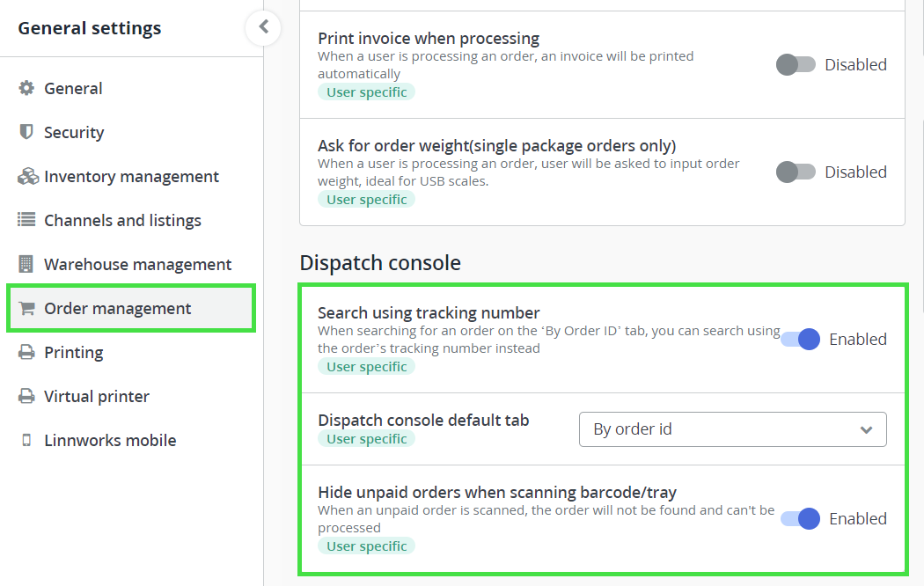Disable Search using tracking number toggle

(x=801, y=340)
